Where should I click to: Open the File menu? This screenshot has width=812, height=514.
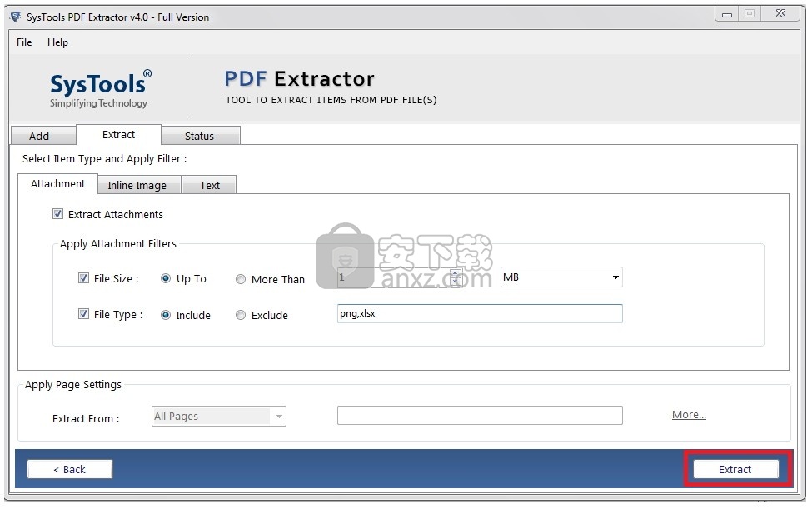tap(24, 42)
